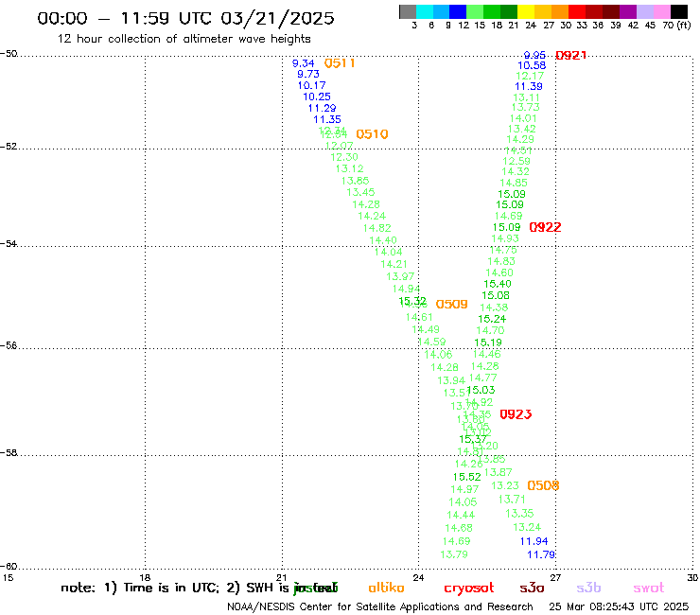This screenshot has height=615, width=700.
Task: Select the s3b satellite legend label
Action: [x=588, y=588]
